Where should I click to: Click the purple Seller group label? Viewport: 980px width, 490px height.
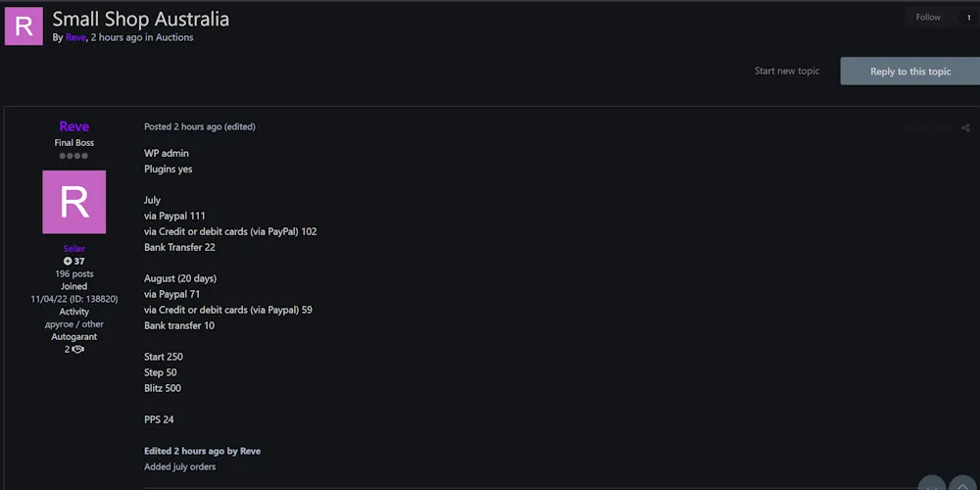click(x=73, y=249)
